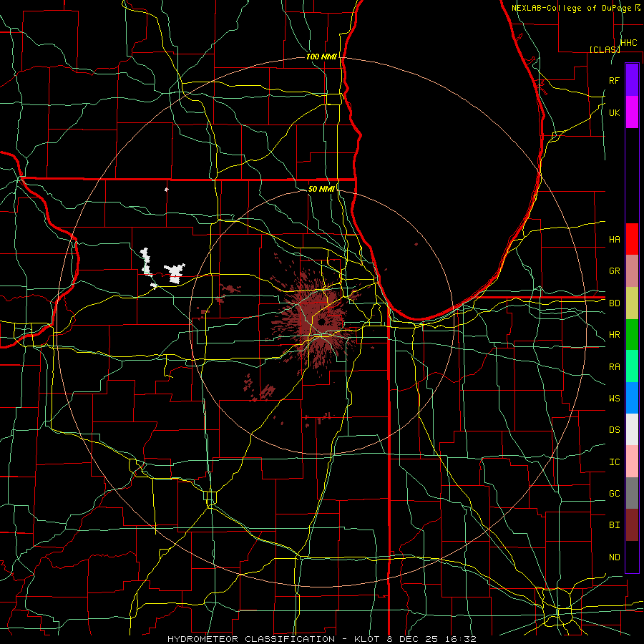This screenshot has width=644, height=644.
Task: Select the light pink IC legend swatch
Action: tap(632, 462)
